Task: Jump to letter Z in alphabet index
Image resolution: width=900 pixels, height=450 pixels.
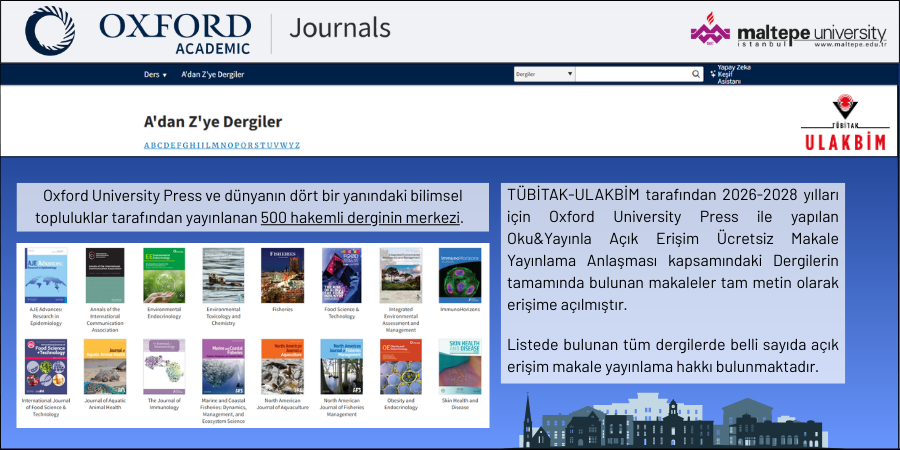Action: (x=297, y=145)
